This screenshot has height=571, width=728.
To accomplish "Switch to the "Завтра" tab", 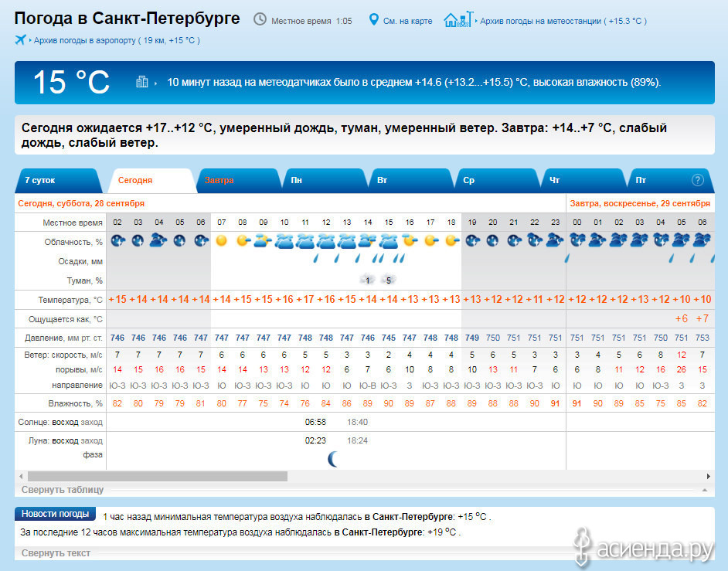I will (239, 180).
